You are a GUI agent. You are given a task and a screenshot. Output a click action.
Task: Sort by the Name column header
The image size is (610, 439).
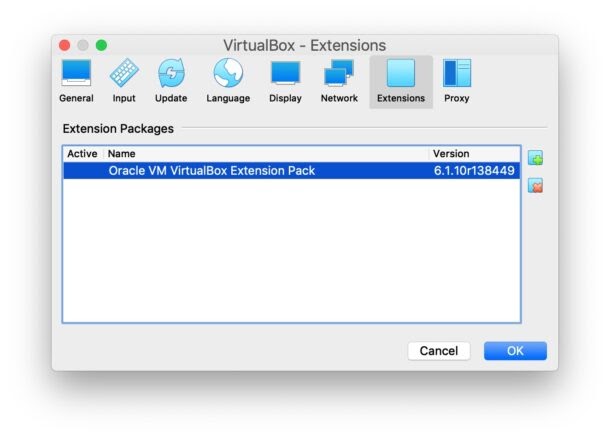[x=266, y=154]
